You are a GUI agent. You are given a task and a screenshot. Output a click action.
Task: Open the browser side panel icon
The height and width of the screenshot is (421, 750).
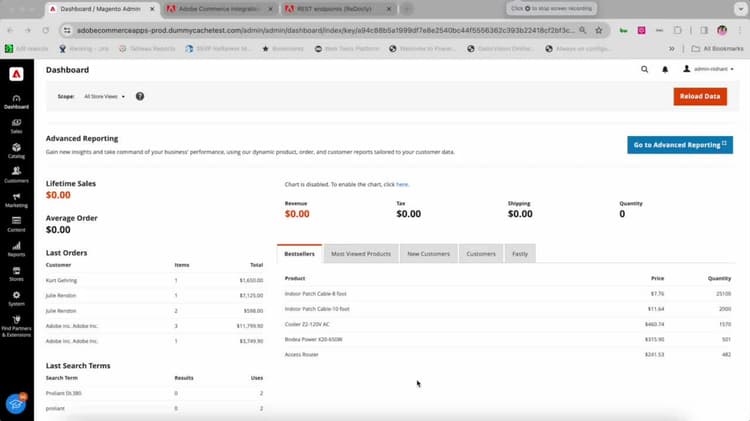[x=704, y=30]
